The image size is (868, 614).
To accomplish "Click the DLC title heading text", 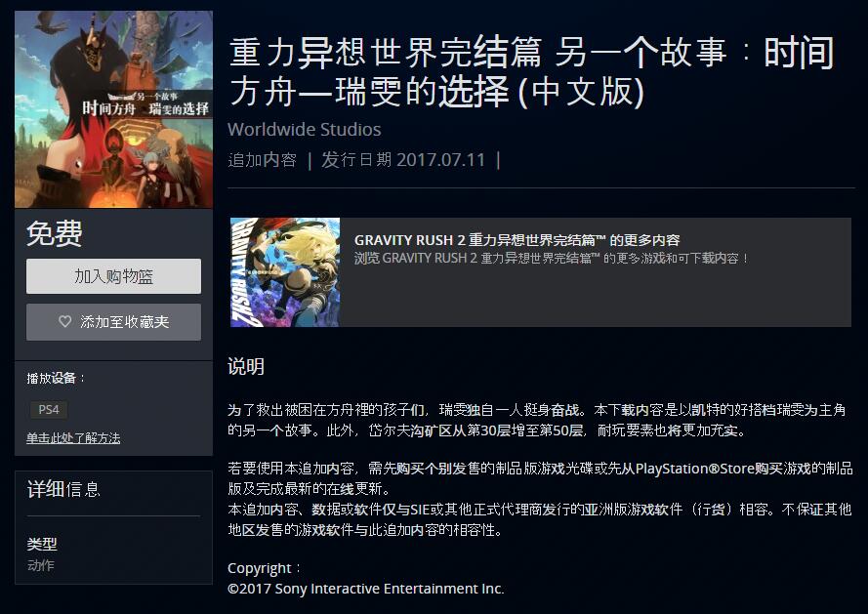I will point(531,72).
